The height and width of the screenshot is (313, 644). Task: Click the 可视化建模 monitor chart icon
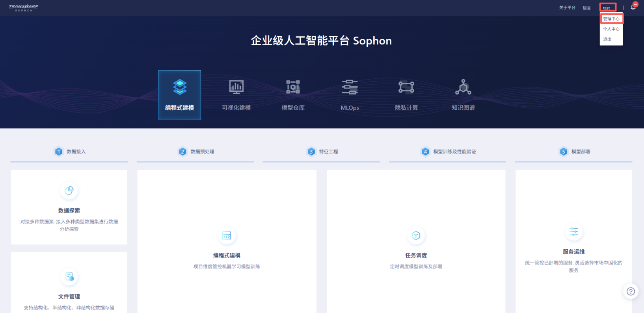236,87
